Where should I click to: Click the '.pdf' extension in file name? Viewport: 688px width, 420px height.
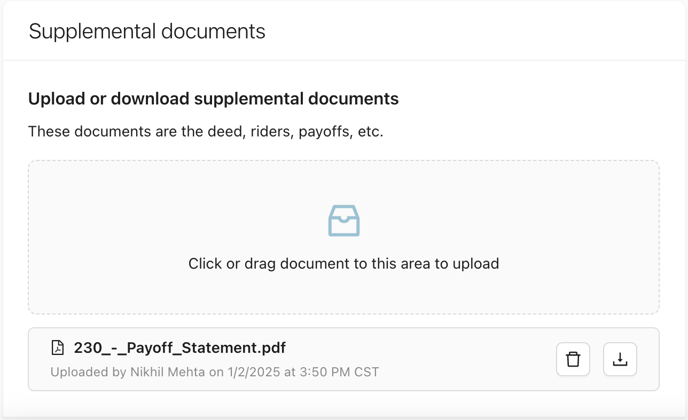272,348
